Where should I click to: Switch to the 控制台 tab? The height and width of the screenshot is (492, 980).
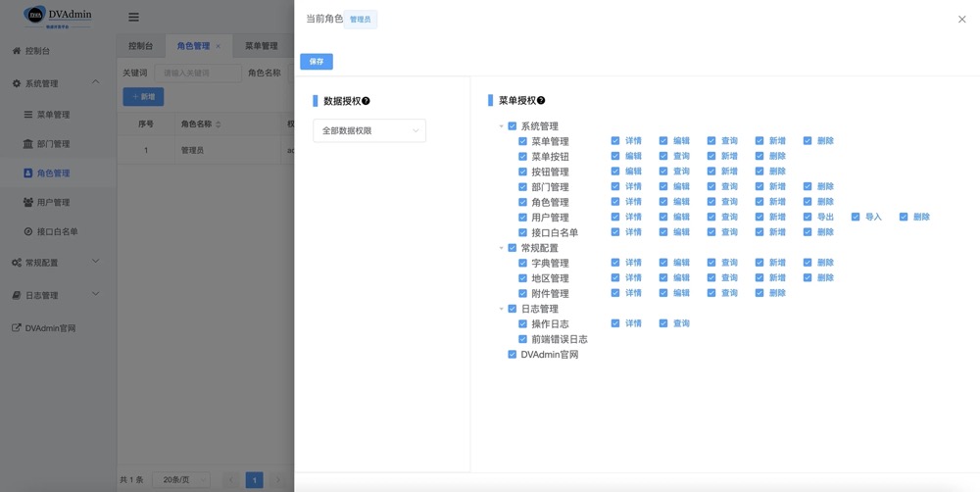click(140, 46)
